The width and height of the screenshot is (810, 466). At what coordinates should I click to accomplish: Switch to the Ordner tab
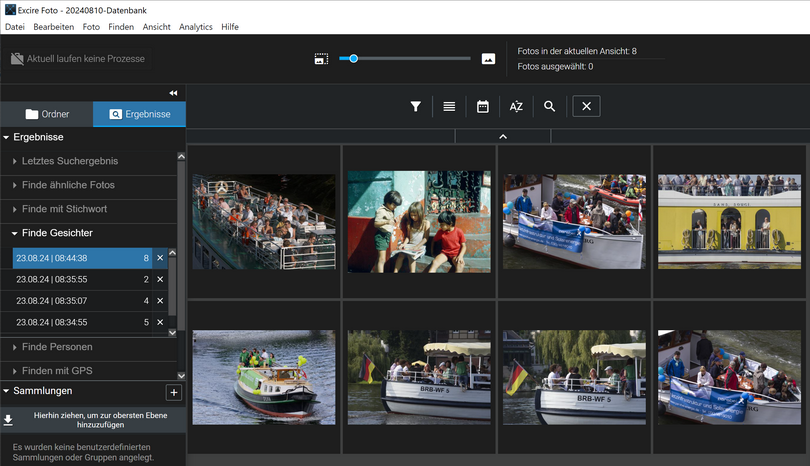(x=47, y=114)
